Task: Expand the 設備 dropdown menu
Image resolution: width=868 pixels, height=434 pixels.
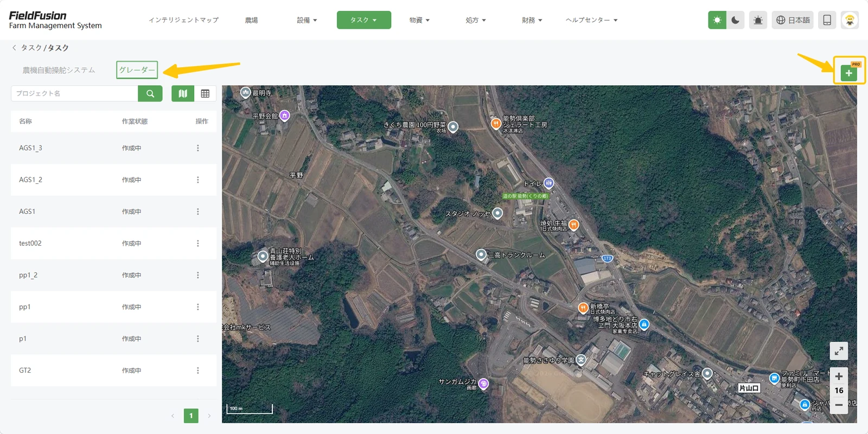Action: tap(307, 20)
